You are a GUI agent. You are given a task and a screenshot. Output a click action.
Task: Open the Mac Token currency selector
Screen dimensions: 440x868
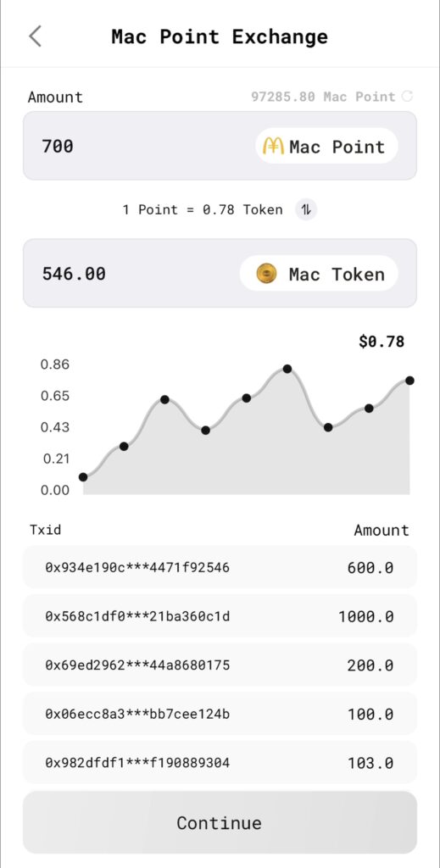319,274
